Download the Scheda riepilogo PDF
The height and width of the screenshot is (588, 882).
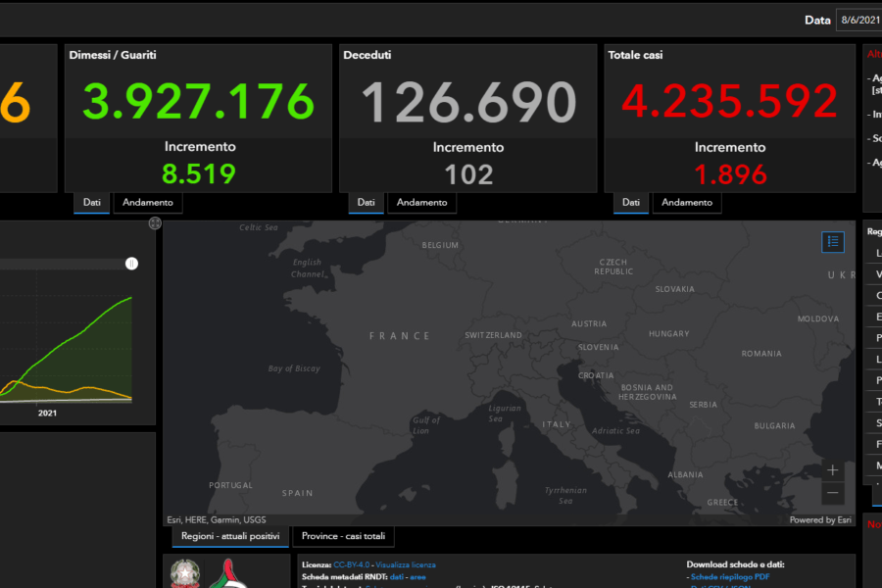point(730,577)
